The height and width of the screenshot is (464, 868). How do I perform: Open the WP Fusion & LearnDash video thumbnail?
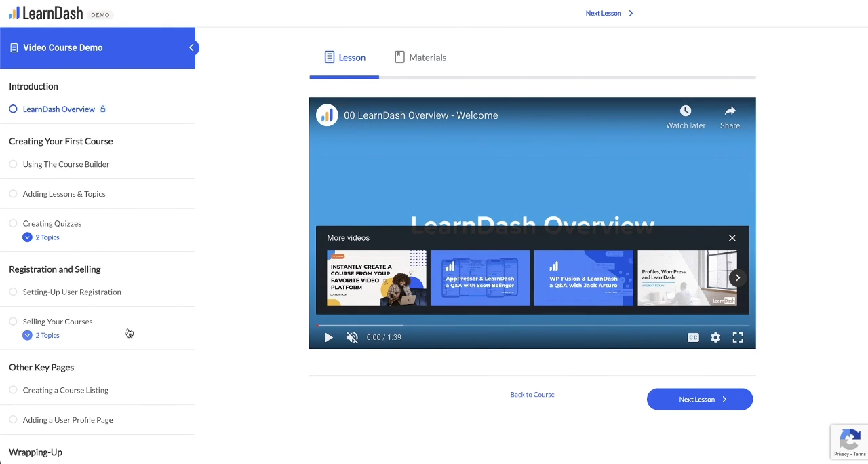coord(583,277)
